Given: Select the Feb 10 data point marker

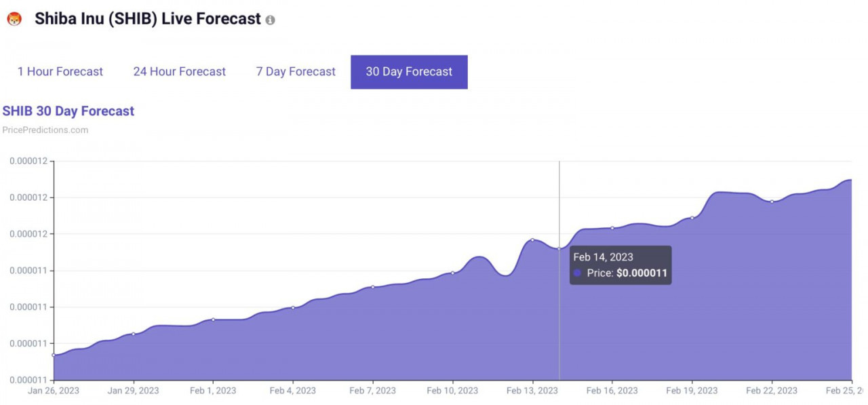Looking at the screenshot, I should point(452,273).
